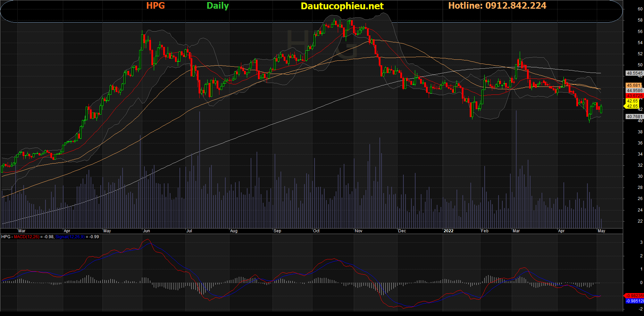Click the orange 45.681 price tag

point(634,85)
